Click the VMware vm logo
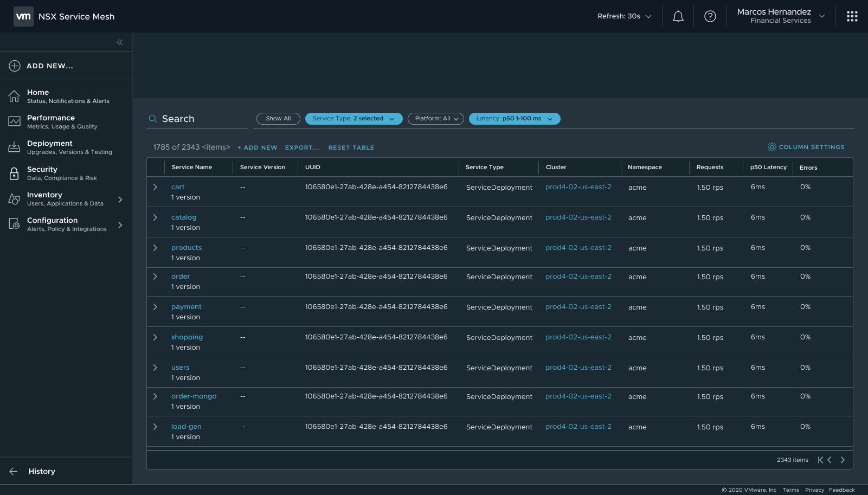 [23, 16]
